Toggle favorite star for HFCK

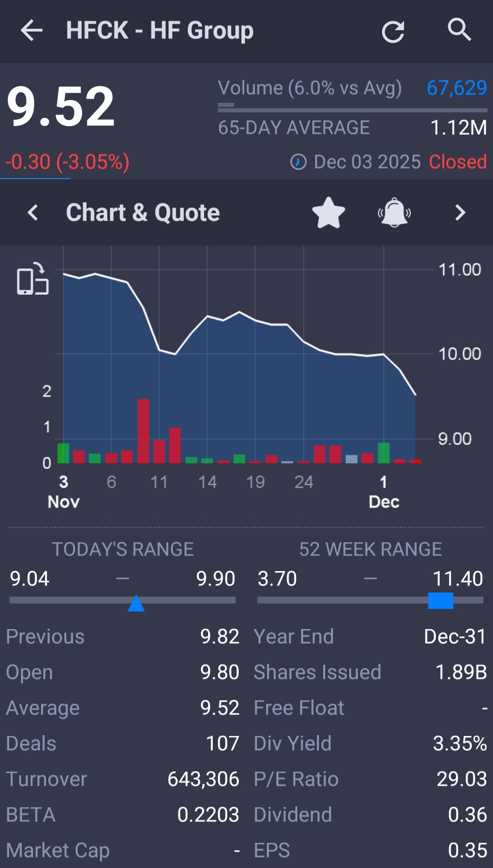328,213
